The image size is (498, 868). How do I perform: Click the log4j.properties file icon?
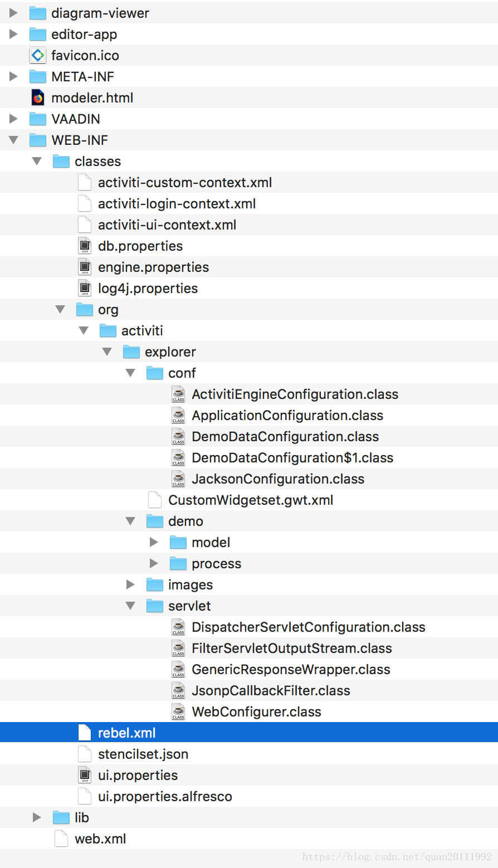(x=85, y=288)
